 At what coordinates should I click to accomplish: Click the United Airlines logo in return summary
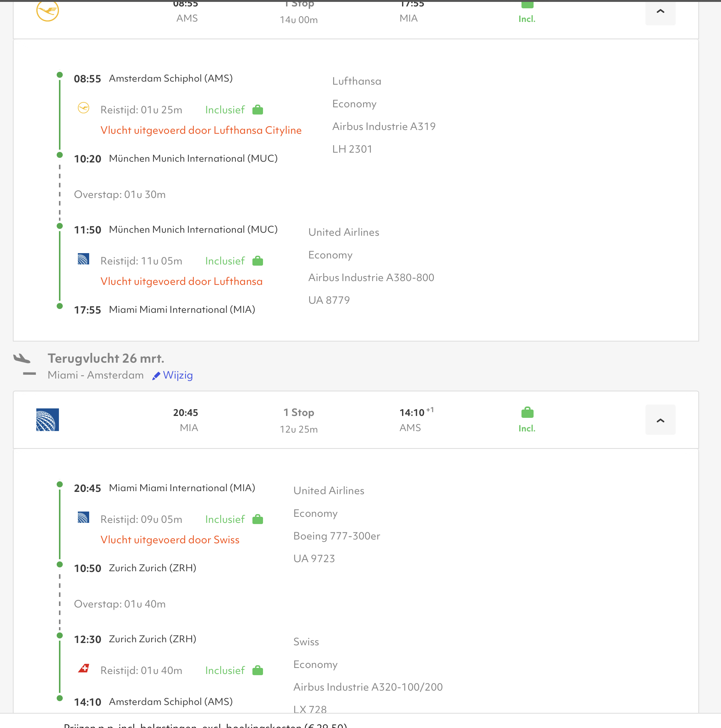pos(48,420)
